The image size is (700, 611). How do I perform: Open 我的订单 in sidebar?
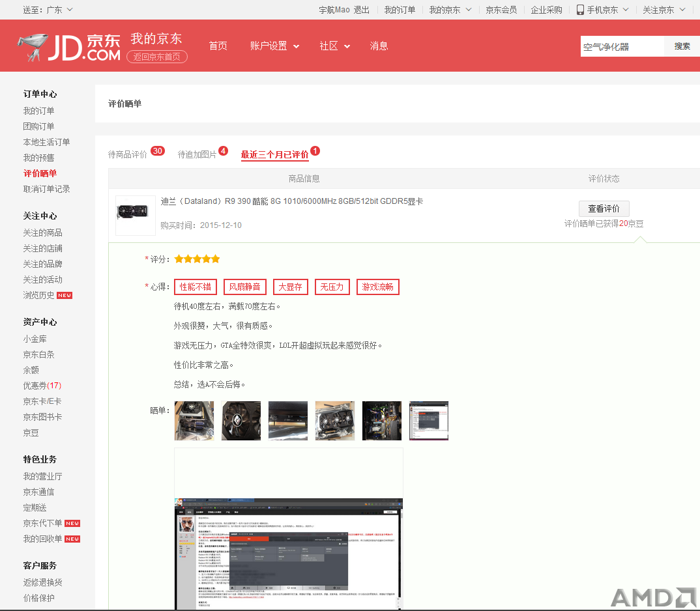[39, 111]
